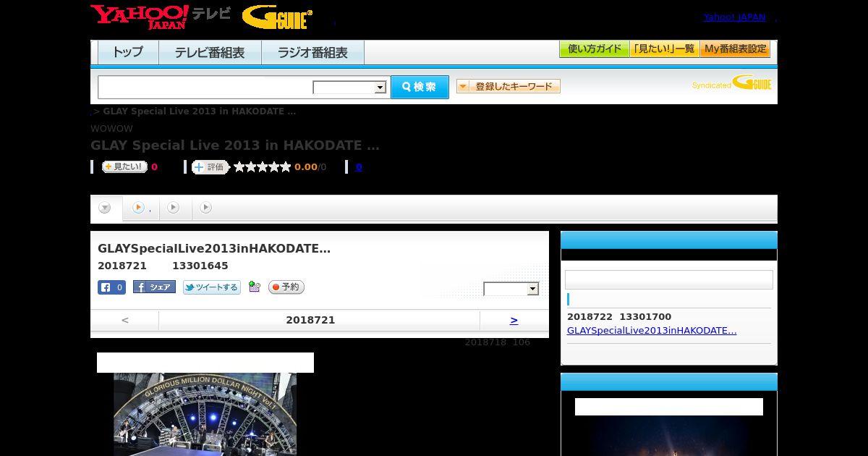Click the 2018722 13301700 schedule text
The height and width of the screenshot is (456, 868).
point(619,317)
